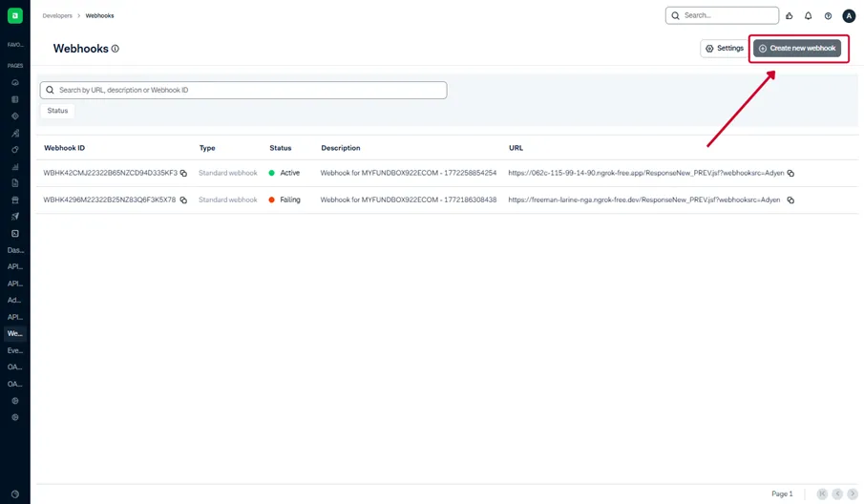Click the terminal console icon in sidebar
The image size is (864, 504).
15,234
